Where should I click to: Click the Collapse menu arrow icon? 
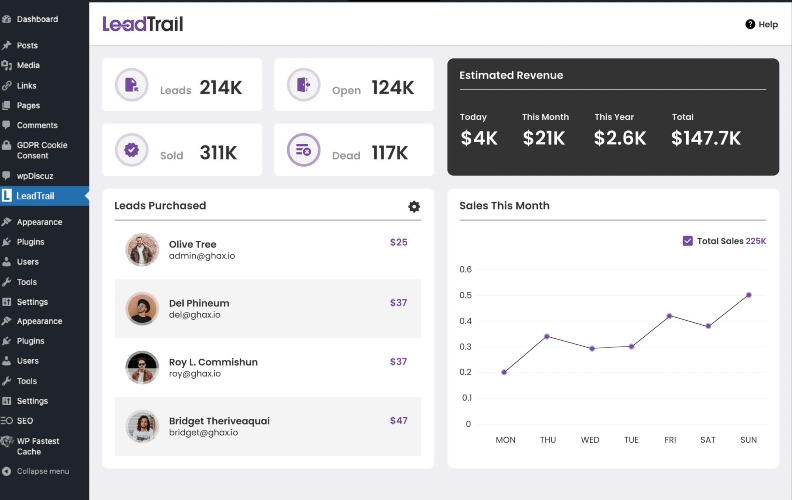[6, 471]
